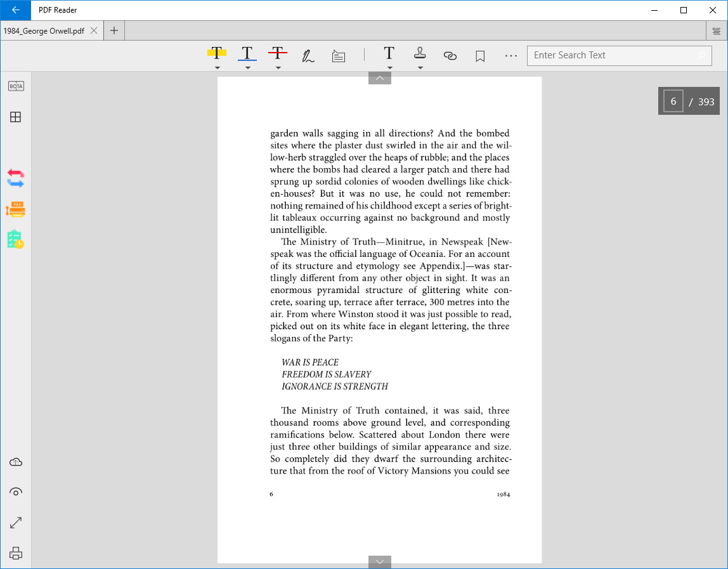This screenshot has width=728, height=569.
Task: Click the line WAR IS PEACE
Action: point(310,362)
